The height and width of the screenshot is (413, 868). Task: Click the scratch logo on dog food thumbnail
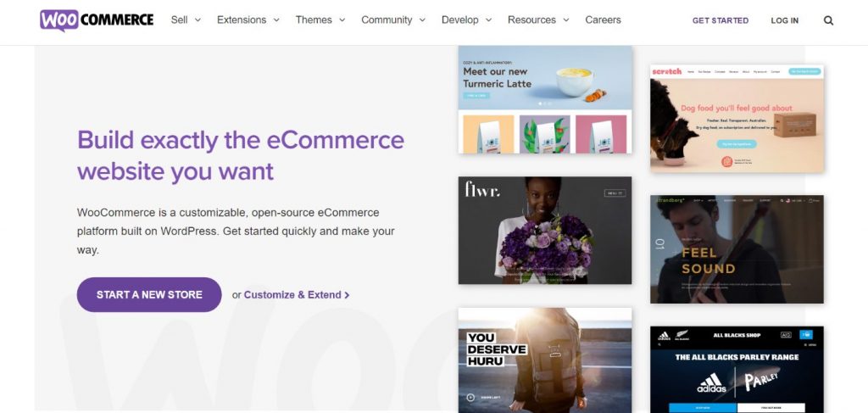point(667,71)
